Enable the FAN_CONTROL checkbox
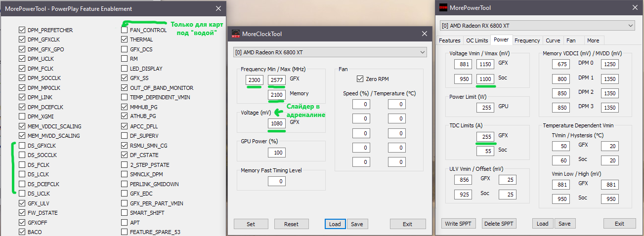The width and height of the screenshot is (644, 236). pyautogui.click(x=124, y=30)
